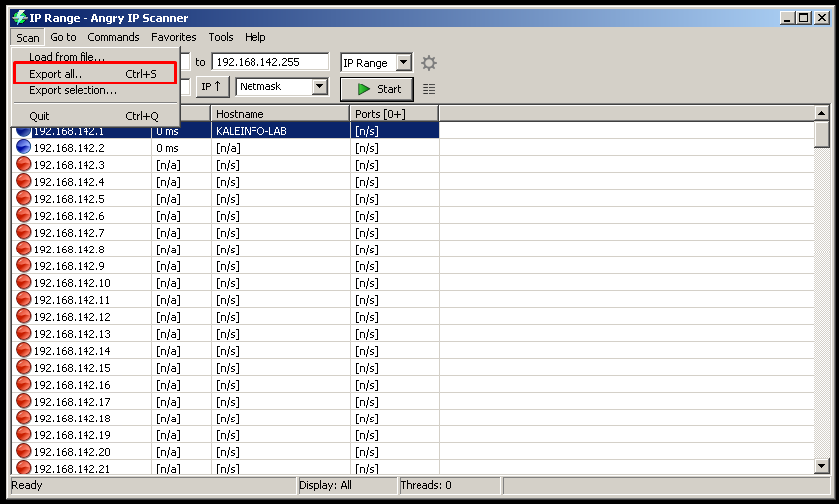The image size is (839, 504).
Task: Click the red status icon for 192.168.142.18
Action: coord(23,418)
